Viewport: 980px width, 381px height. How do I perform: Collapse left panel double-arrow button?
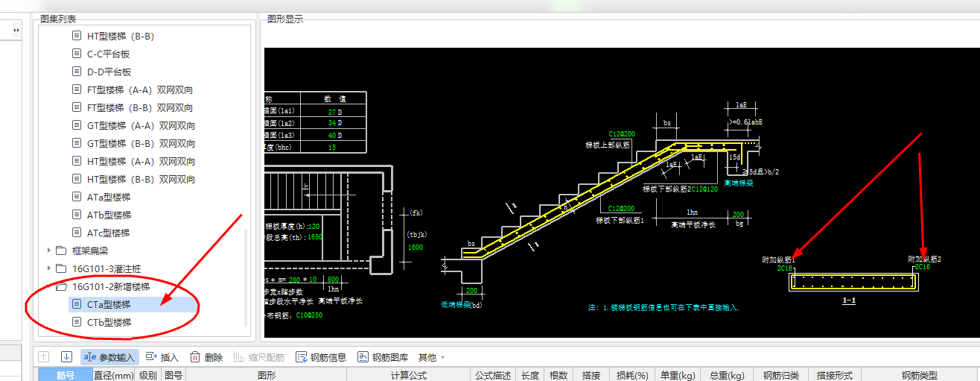click(x=17, y=30)
